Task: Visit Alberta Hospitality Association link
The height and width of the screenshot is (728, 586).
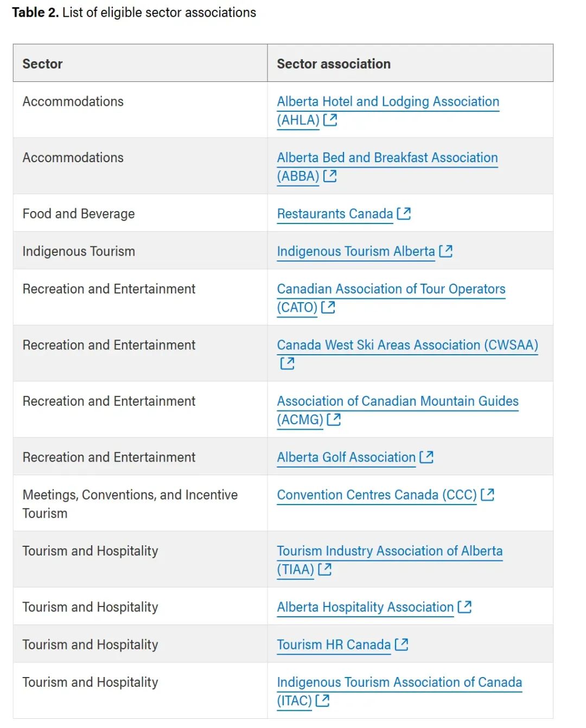Action: pyautogui.click(x=365, y=607)
